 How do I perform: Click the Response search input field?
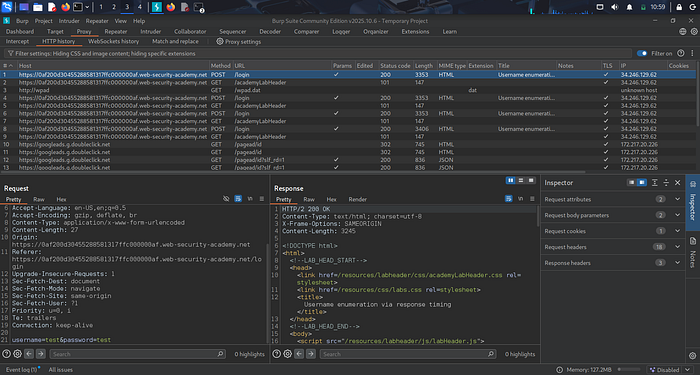click(x=408, y=354)
